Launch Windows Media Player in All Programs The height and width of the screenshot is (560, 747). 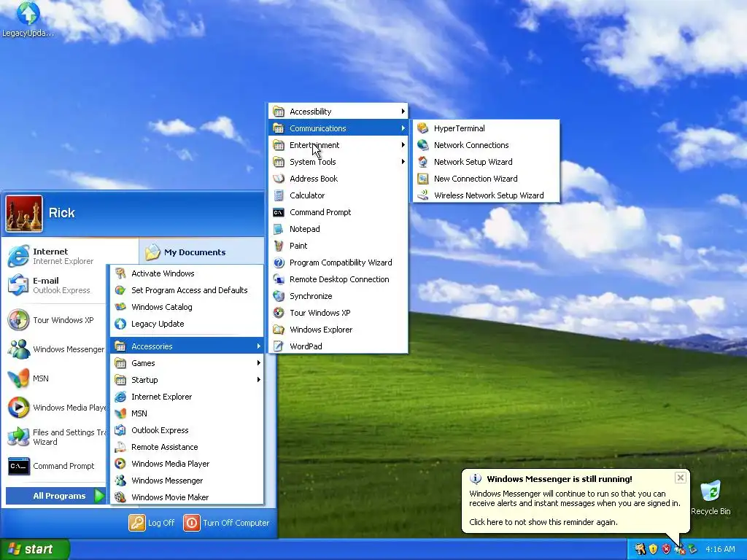[x=187, y=464]
